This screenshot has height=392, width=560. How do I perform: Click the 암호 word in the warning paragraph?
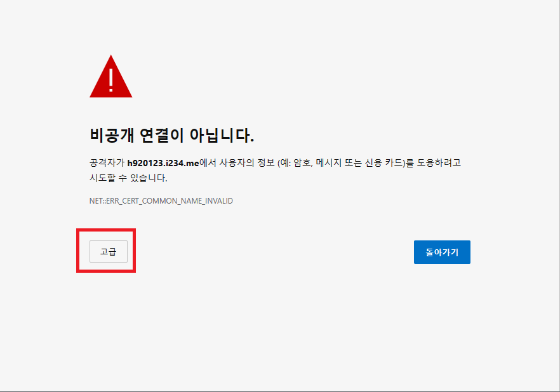click(x=303, y=163)
